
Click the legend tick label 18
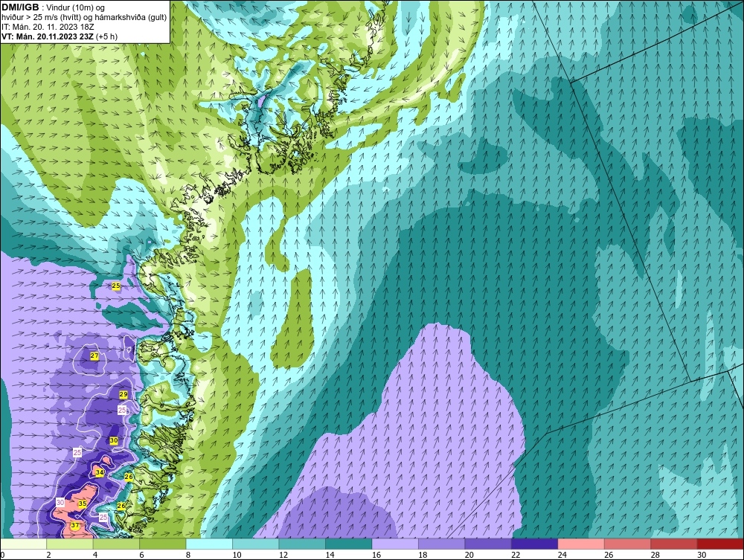point(423,555)
